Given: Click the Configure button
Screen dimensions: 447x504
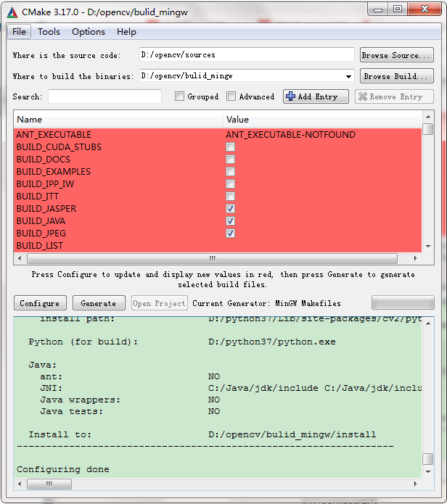Looking at the screenshot, I should click(x=40, y=303).
